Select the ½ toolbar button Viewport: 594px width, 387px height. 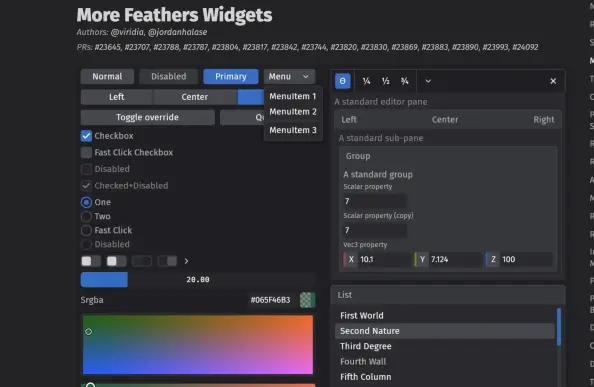pos(385,81)
